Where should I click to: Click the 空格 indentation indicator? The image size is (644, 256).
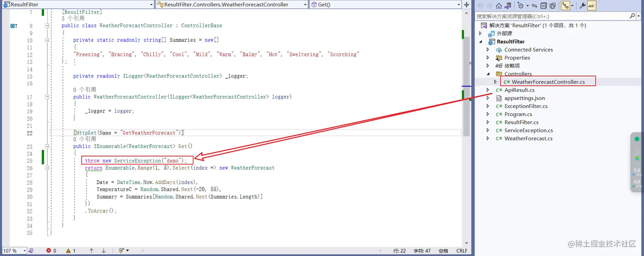point(443,251)
